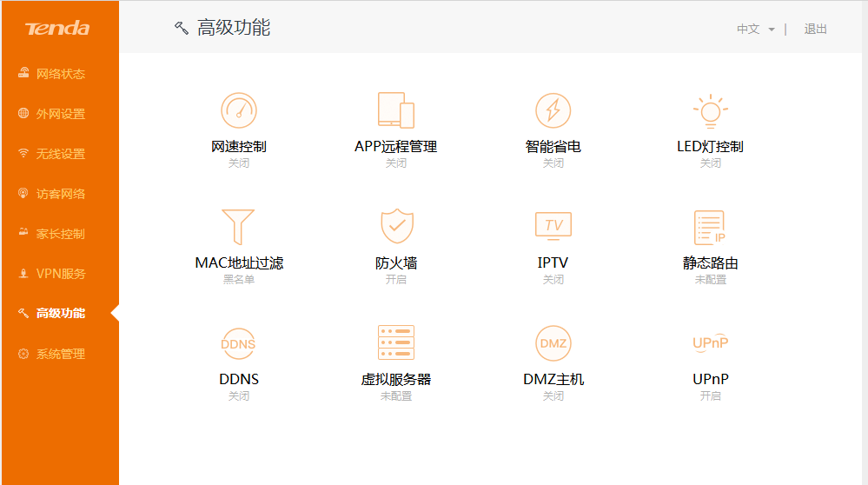Go to 系统管理 in sidebar

(60, 354)
